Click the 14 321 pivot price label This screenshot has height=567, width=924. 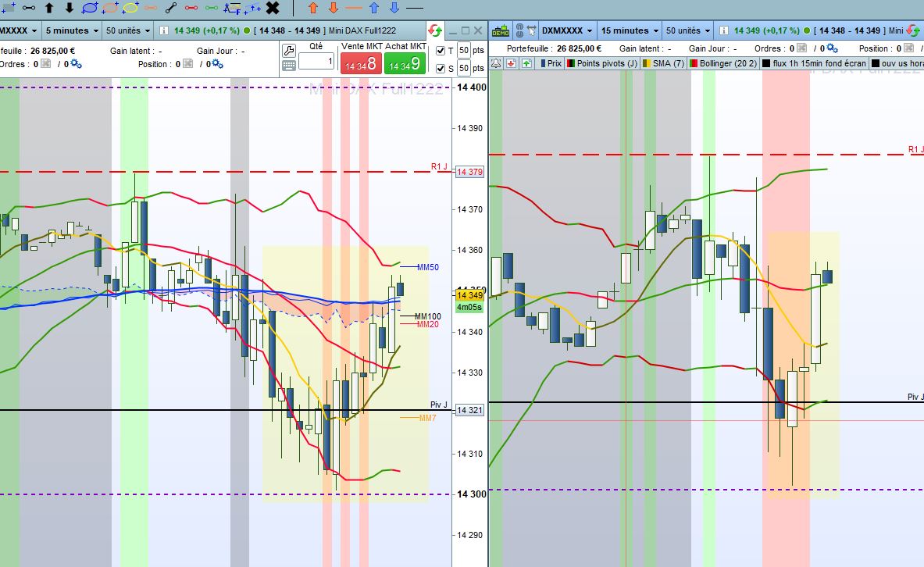coord(469,410)
